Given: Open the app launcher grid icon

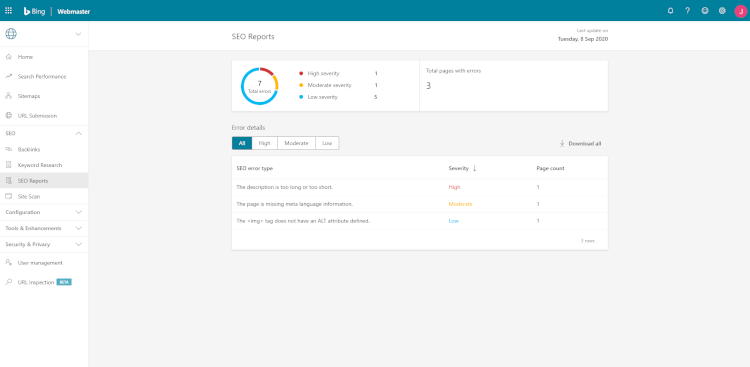Looking at the screenshot, I should pyautogui.click(x=9, y=11).
